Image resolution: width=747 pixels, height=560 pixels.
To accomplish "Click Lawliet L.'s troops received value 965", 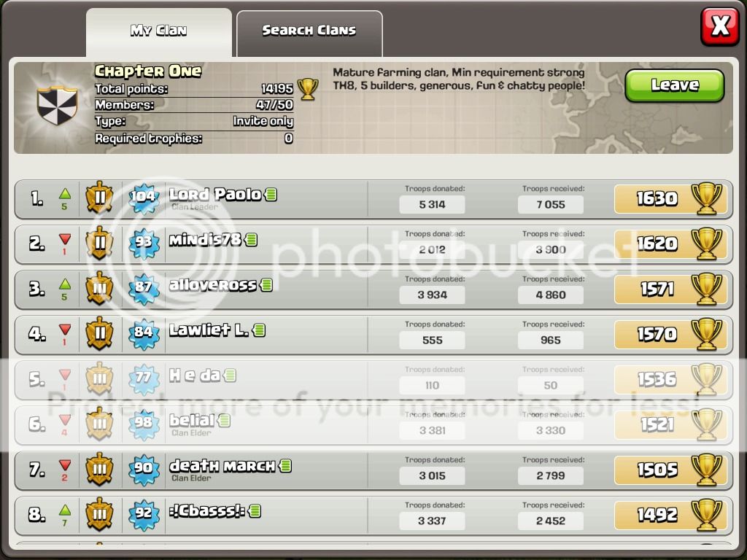I will (x=551, y=340).
